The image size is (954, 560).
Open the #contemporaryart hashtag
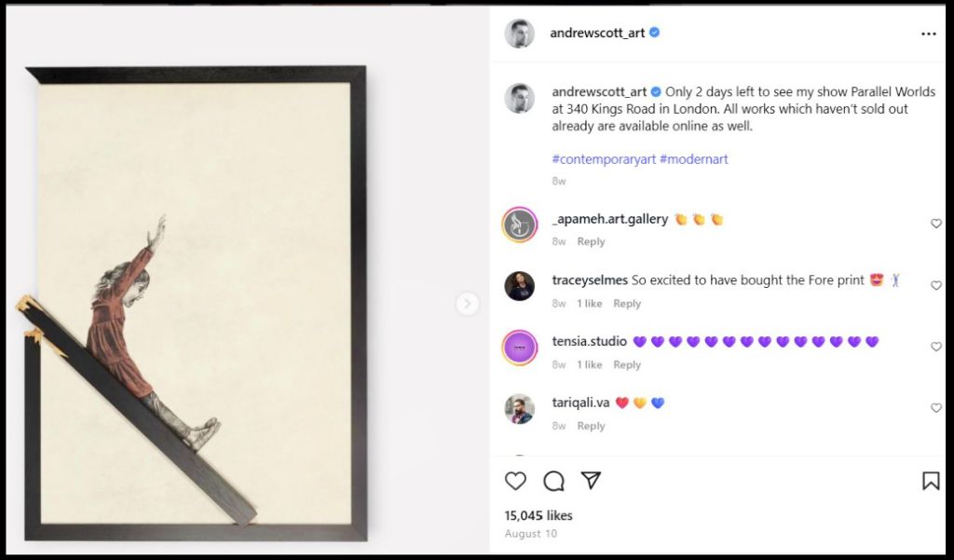point(603,158)
